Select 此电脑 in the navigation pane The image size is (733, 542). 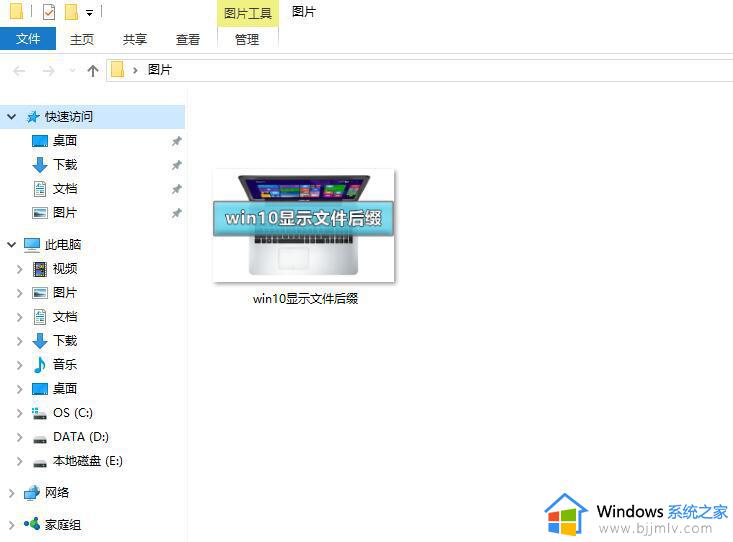coord(63,244)
